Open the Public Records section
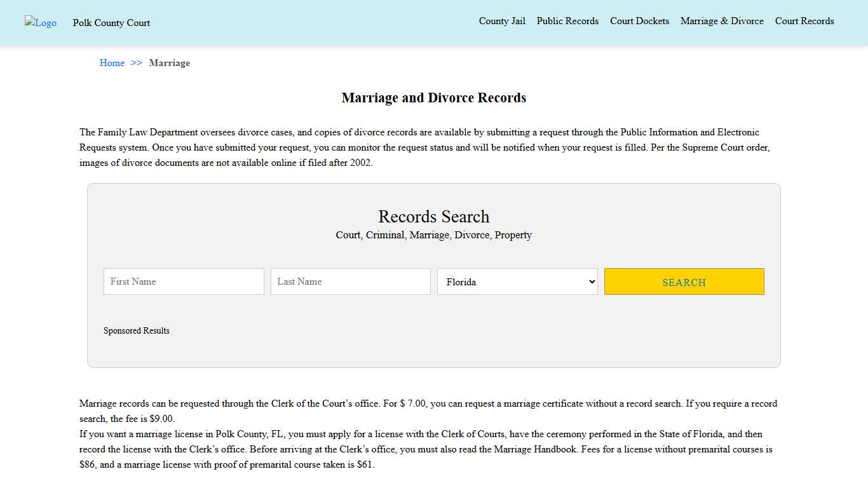This screenshot has width=868, height=488. 567,21
